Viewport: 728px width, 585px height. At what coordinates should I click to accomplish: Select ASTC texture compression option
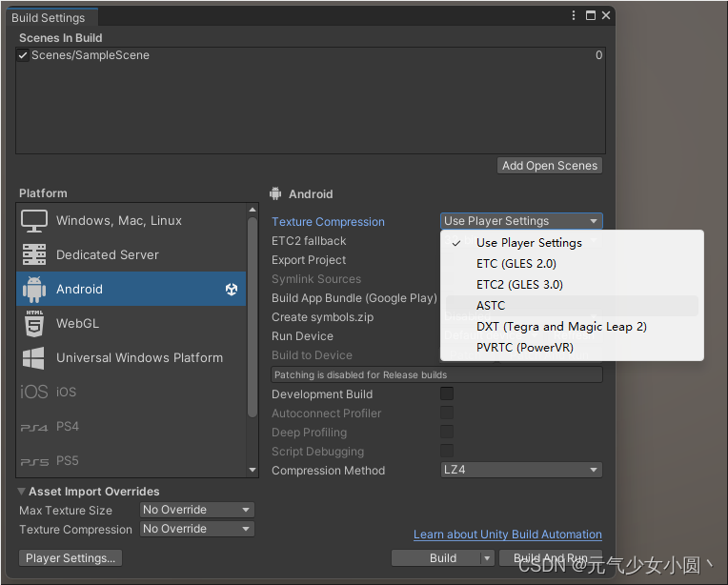pos(572,306)
